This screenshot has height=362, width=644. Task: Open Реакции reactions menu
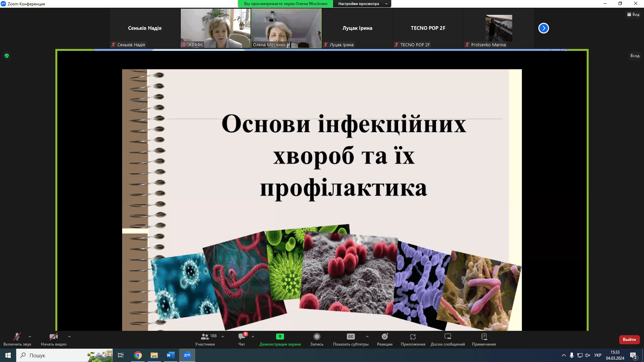click(385, 339)
